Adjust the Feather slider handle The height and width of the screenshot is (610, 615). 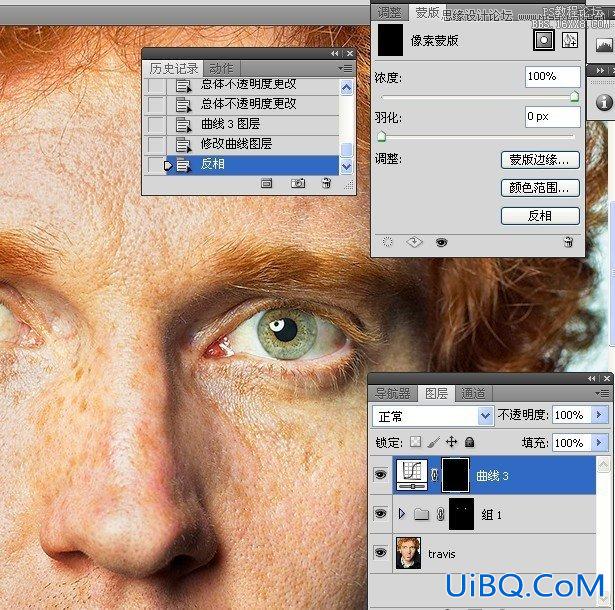[381, 137]
